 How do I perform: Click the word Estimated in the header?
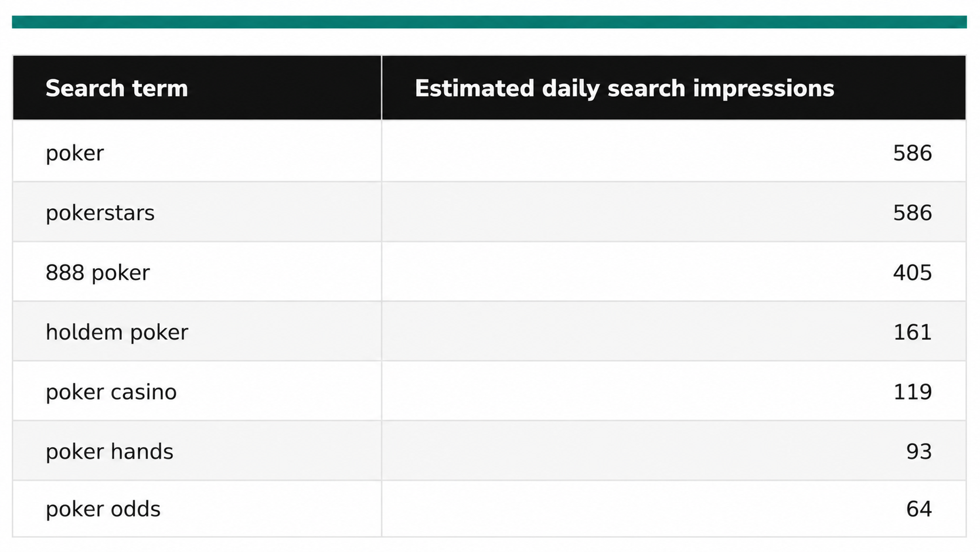[475, 89]
